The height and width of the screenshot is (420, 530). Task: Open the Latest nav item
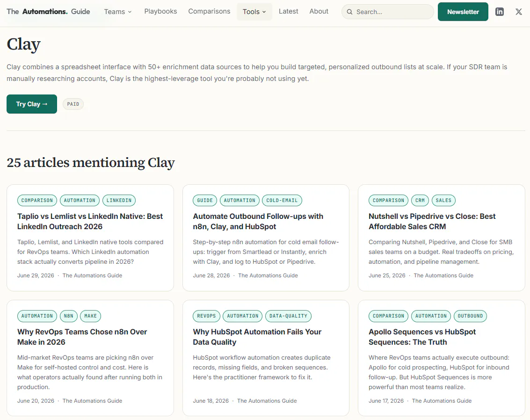[288, 11]
